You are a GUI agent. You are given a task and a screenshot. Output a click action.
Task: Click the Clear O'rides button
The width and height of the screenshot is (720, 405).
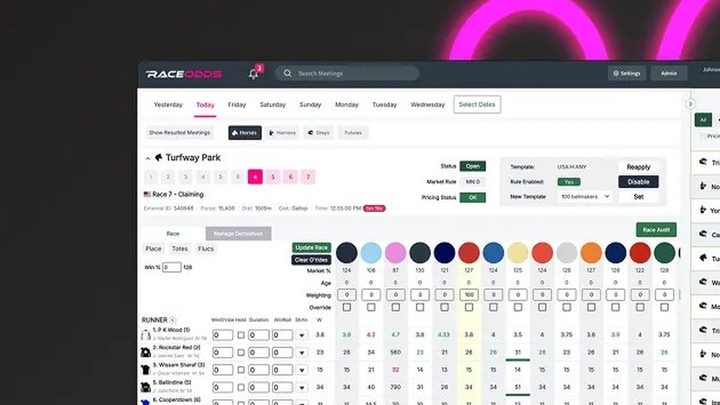pos(311,260)
